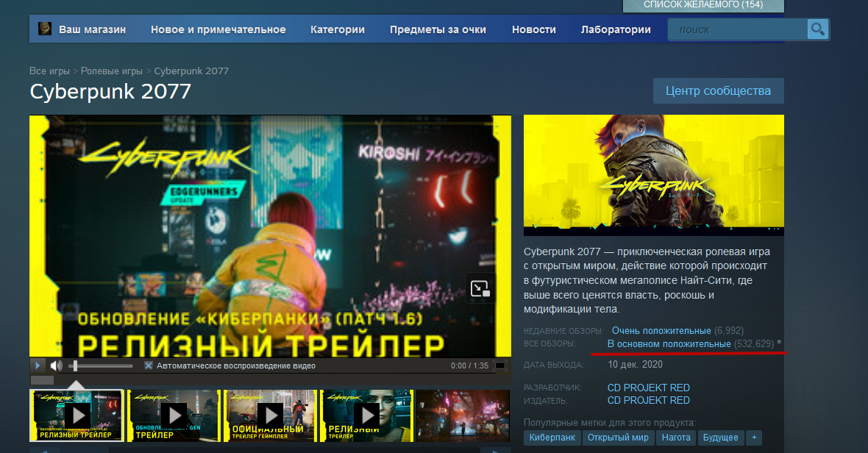The height and width of the screenshot is (453, 868).
Task: Toggle Автоматическое воспроизведение видео checkbox
Action: point(149,365)
